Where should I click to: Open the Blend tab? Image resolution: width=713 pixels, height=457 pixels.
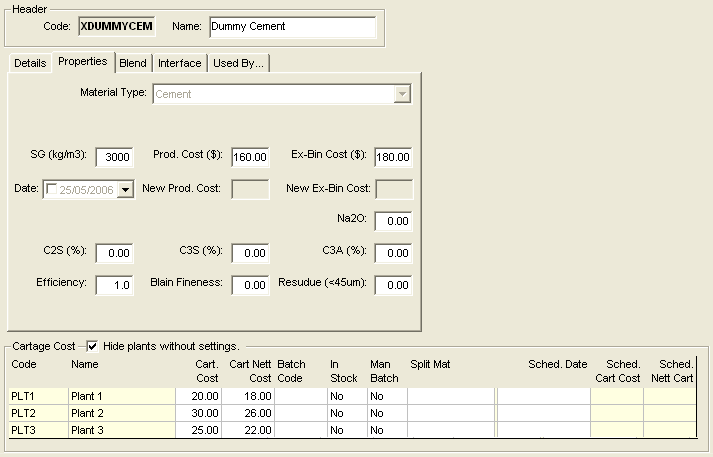pyautogui.click(x=132, y=63)
